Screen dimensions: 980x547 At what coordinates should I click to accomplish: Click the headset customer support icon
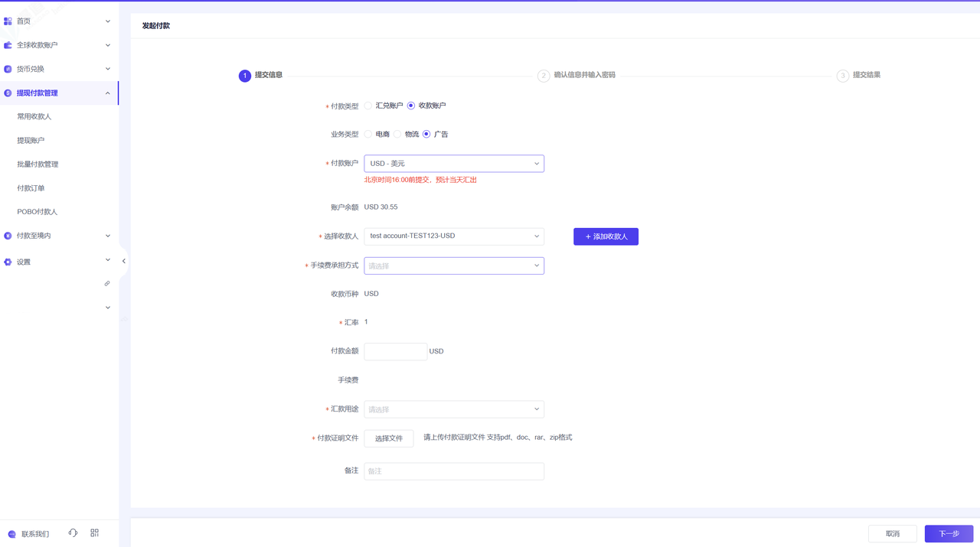point(73,533)
